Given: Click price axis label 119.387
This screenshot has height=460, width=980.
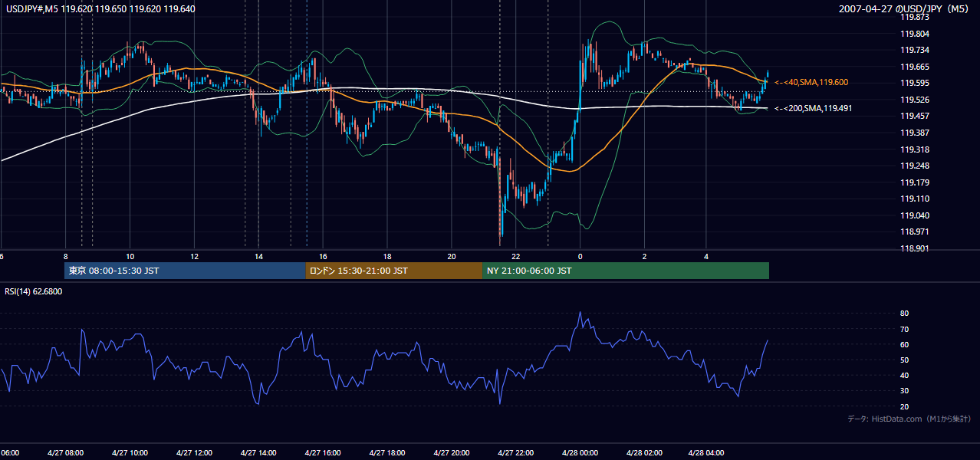Looking at the screenshot, I should click(915, 133).
